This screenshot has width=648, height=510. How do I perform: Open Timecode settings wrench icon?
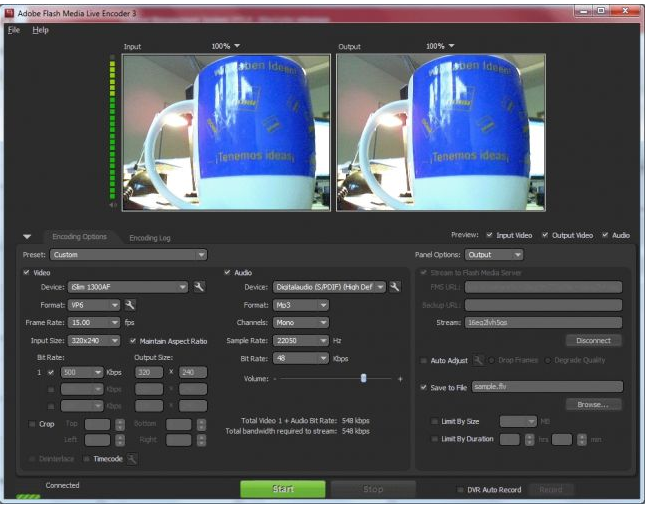[x=132, y=459]
